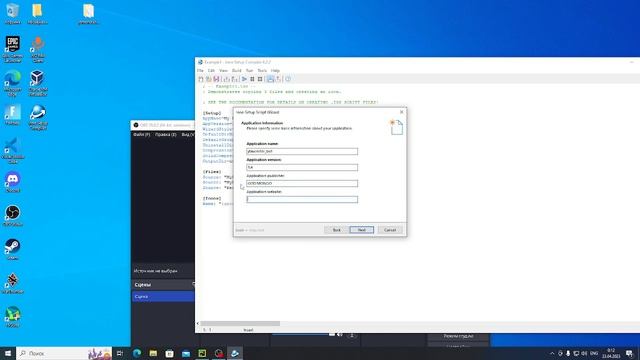
Task: Open the Mail app from the taskbar
Action: (x=186, y=353)
